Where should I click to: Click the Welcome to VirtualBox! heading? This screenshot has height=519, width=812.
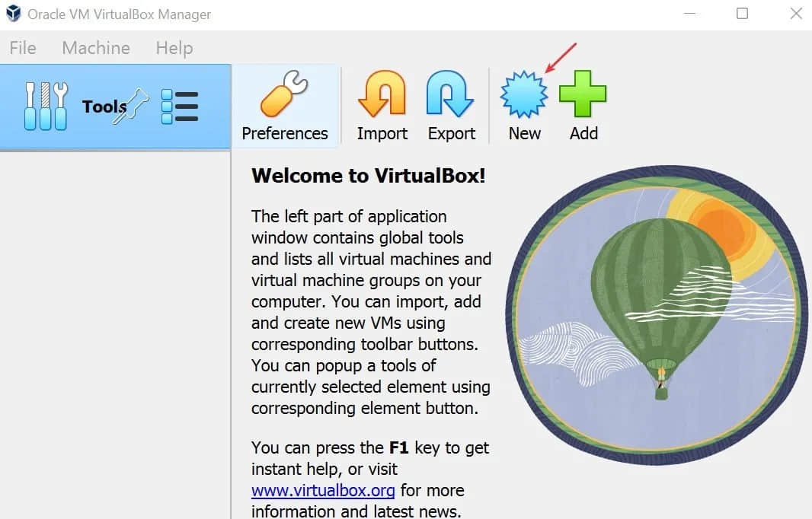(x=369, y=176)
